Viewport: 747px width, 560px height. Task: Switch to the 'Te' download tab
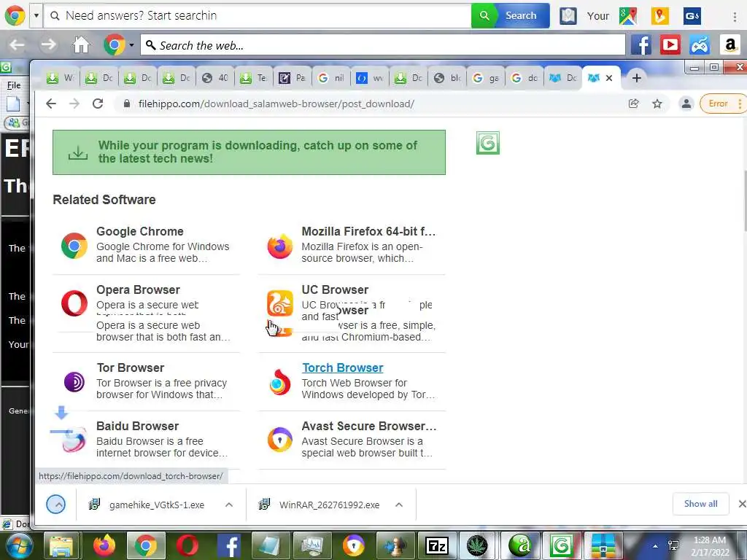pos(254,77)
